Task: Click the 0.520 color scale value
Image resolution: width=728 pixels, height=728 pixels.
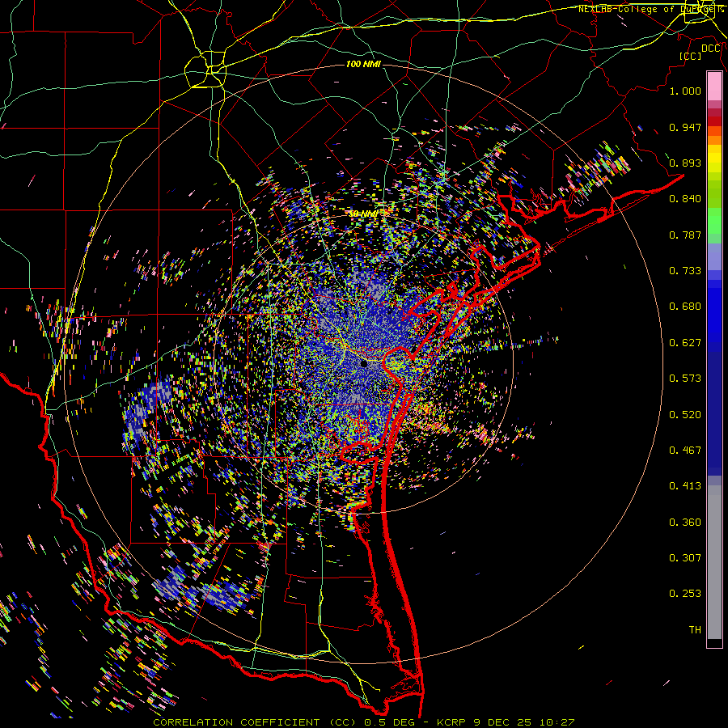Action: (685, 415)
